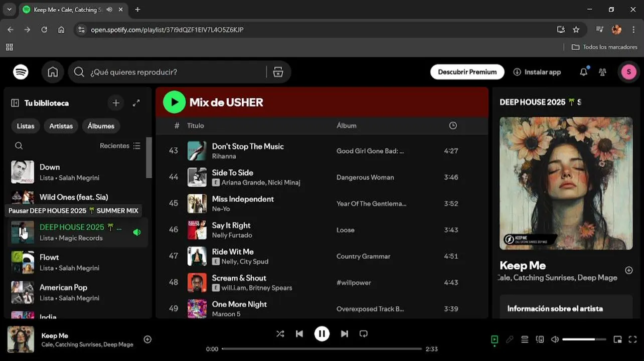Screen dimensions: 644x361
Task: Mute the volume speaker icon
Action: pyautogui.click(x=555, y=339)
